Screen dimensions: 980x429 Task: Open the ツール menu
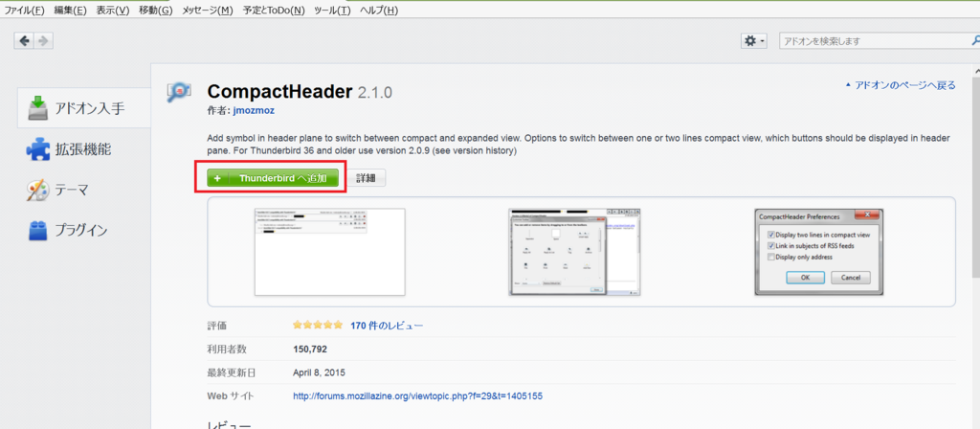pyautogui.click(x=332, y=11)
